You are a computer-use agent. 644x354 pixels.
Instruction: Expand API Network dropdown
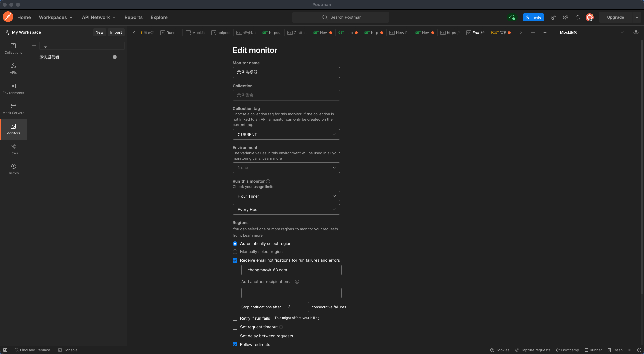click(99, 17)
